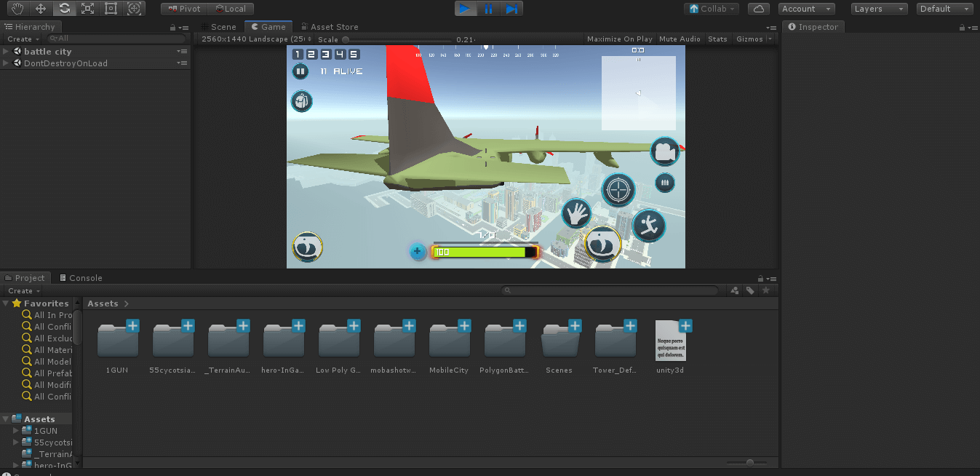This screenshot has width=980, height=476.
Task: Open the battle city scene options menu
Action: tap(183, 52)
